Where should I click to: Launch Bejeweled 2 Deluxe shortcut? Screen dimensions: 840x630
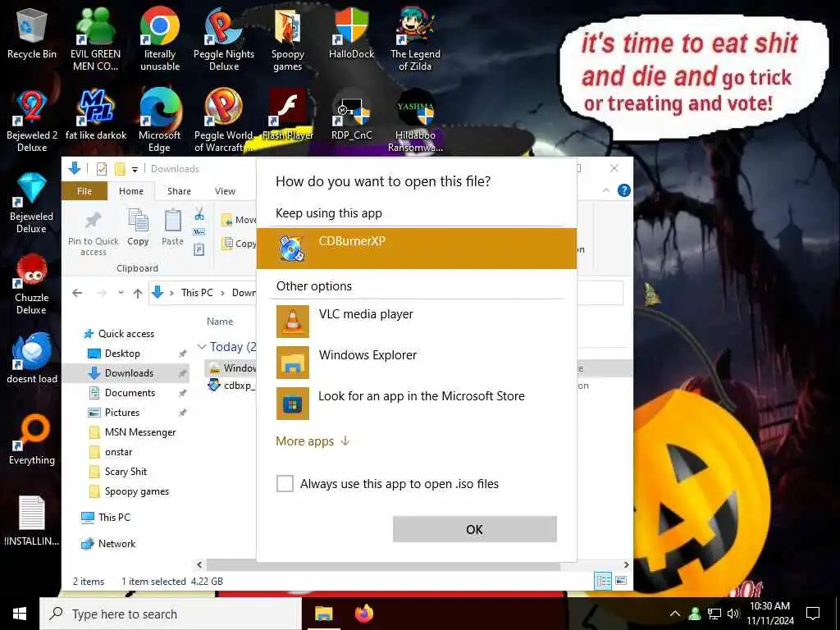pyautogui.click(x=32, y=121)
